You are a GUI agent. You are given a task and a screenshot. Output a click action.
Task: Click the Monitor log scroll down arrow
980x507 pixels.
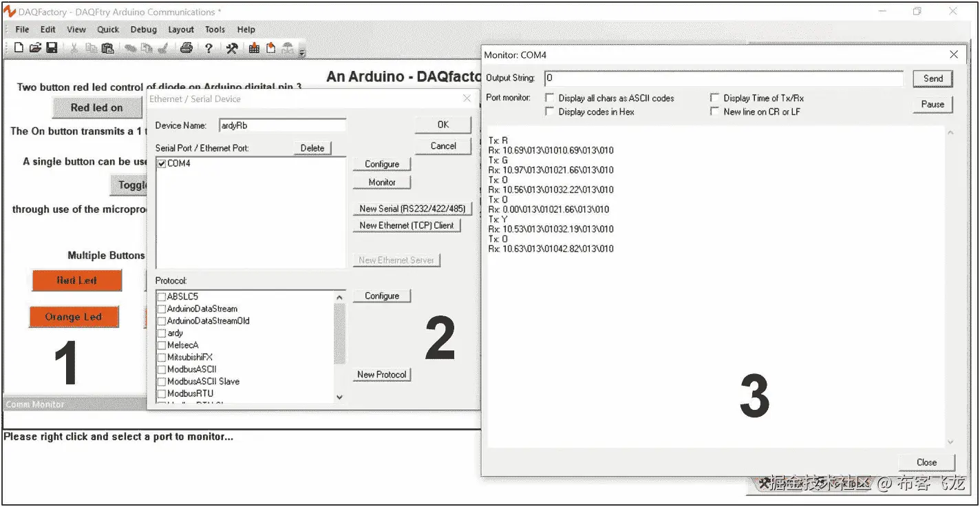pos(951,442)
